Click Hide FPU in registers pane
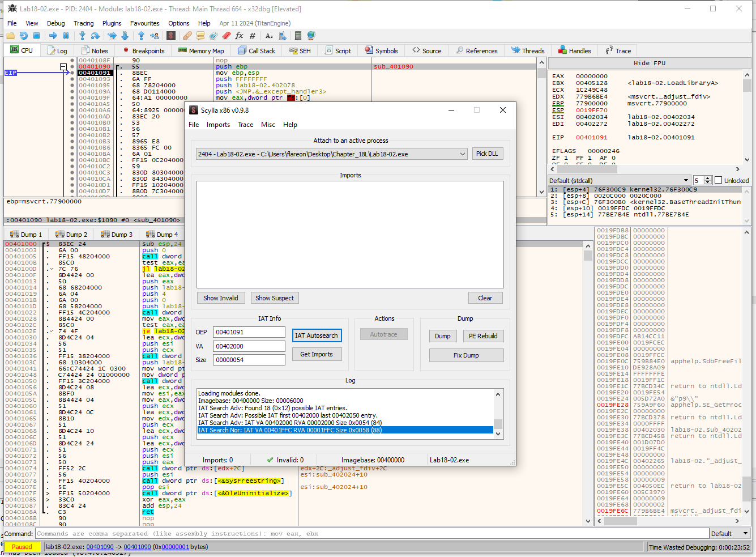Screen dimensions: 756x557 coord(650,63)
